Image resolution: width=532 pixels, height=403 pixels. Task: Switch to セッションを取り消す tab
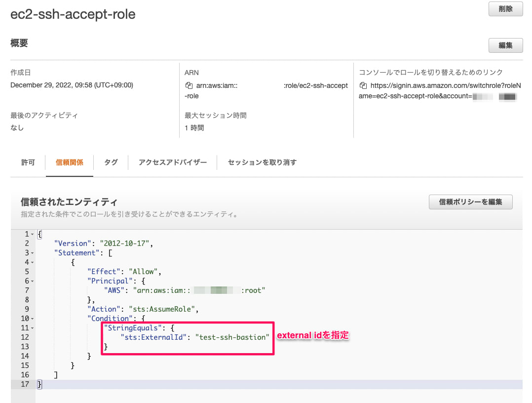[x=262, y=162]
